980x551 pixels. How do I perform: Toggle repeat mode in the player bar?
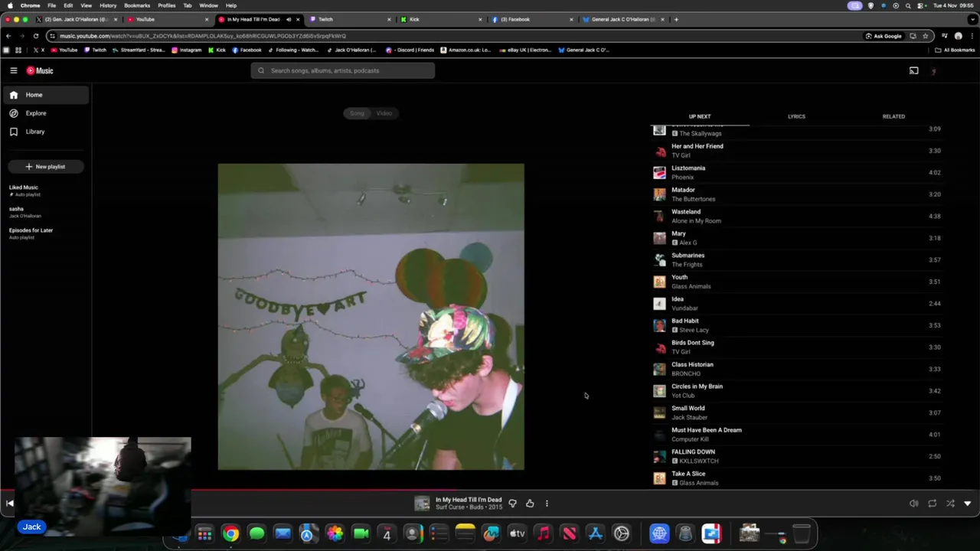(x=932, y=504)
